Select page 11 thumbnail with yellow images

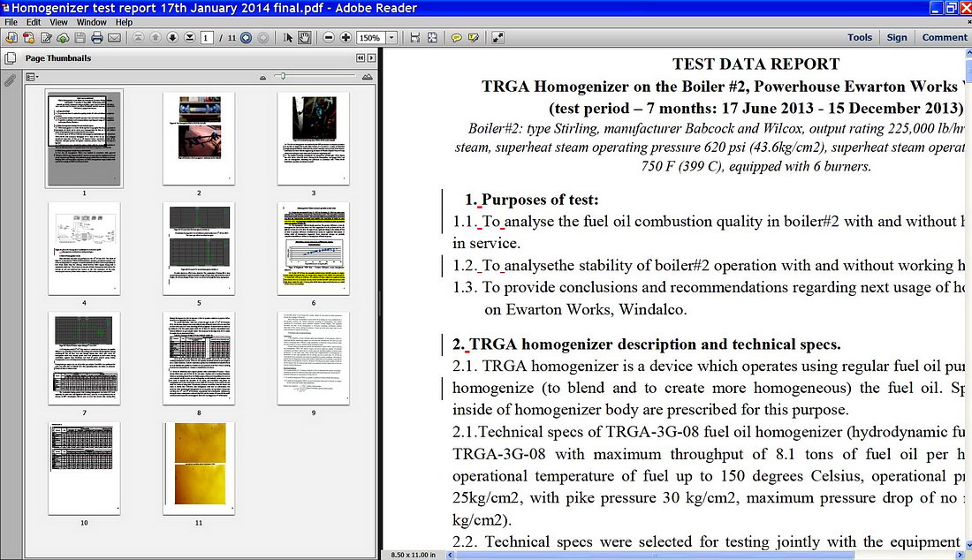[x=199, y=468]
